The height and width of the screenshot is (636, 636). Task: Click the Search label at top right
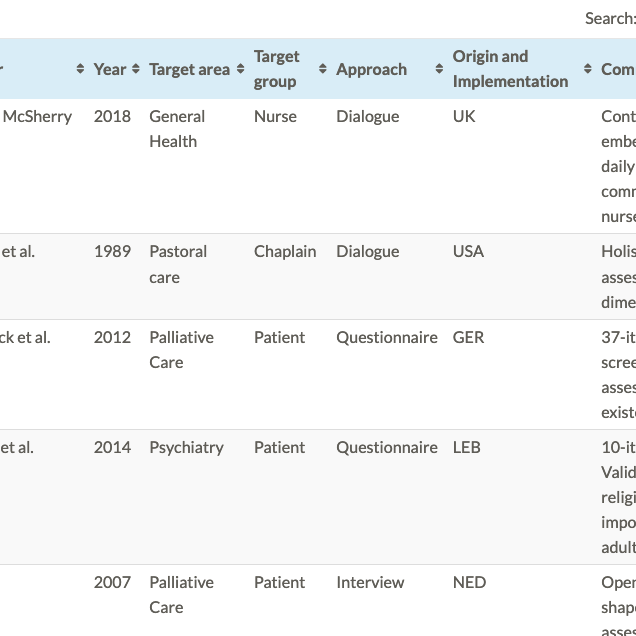pyautogui.click(x=609, y=18)
